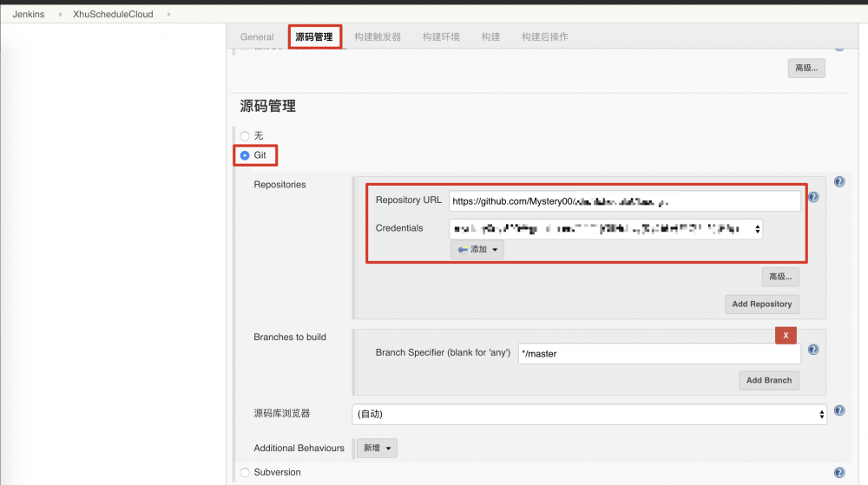
Task: Switch to the General tab
Action: pyautogui.click(x=257, y=37)
